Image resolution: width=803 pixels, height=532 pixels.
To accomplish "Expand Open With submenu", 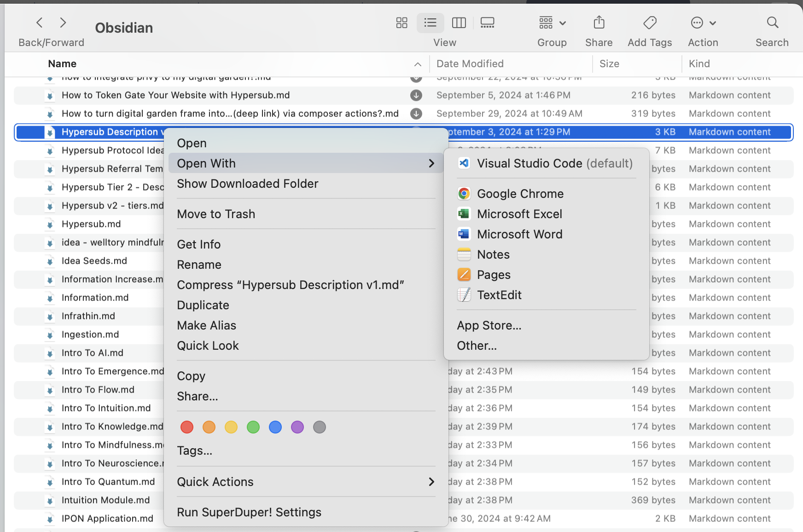I will (x=306, y=163).
